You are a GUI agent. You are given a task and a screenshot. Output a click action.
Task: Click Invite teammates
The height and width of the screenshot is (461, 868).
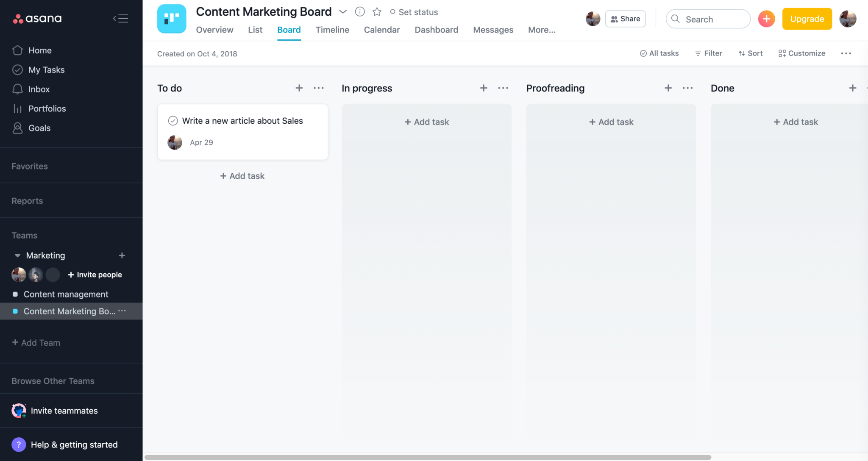click(x=55, y=411)
